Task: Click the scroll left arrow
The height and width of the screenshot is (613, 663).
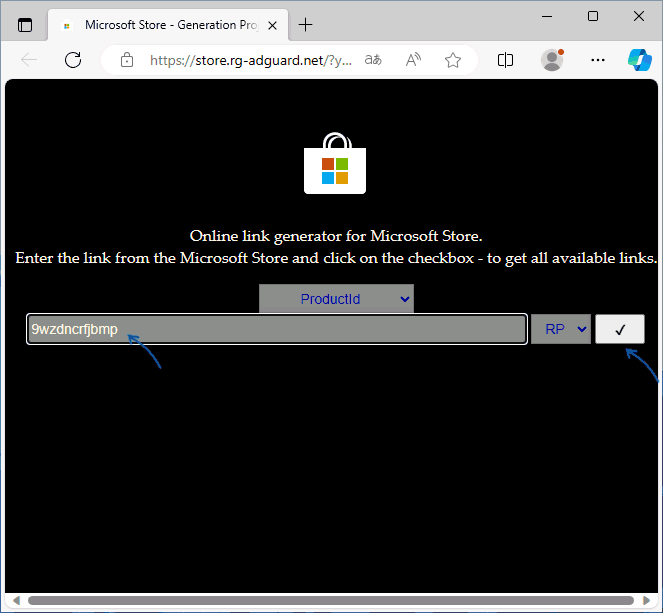Action: point(16,600)
